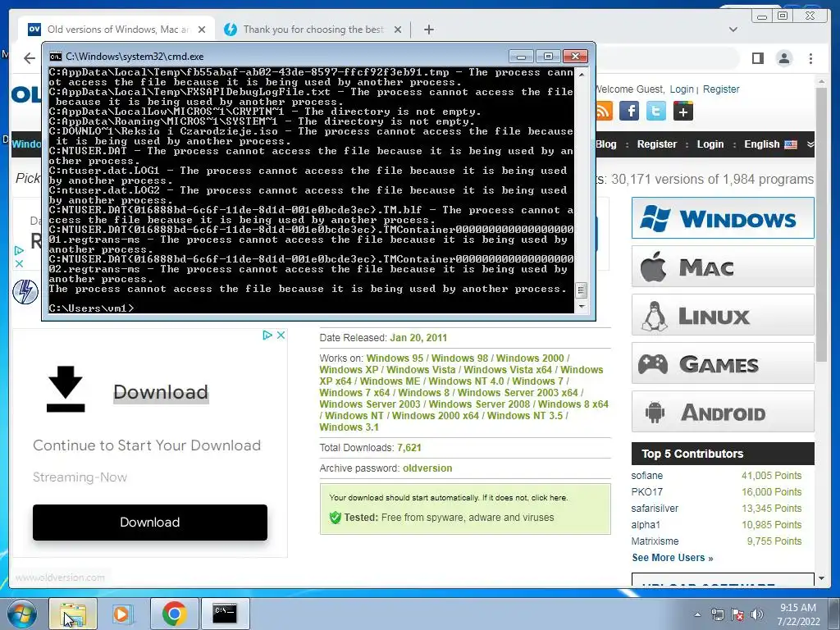Image resolution: width=840 pixels, height=630 pixels.
Task: Open Windows Media Player taskbar icon
Action: point(122,614)
